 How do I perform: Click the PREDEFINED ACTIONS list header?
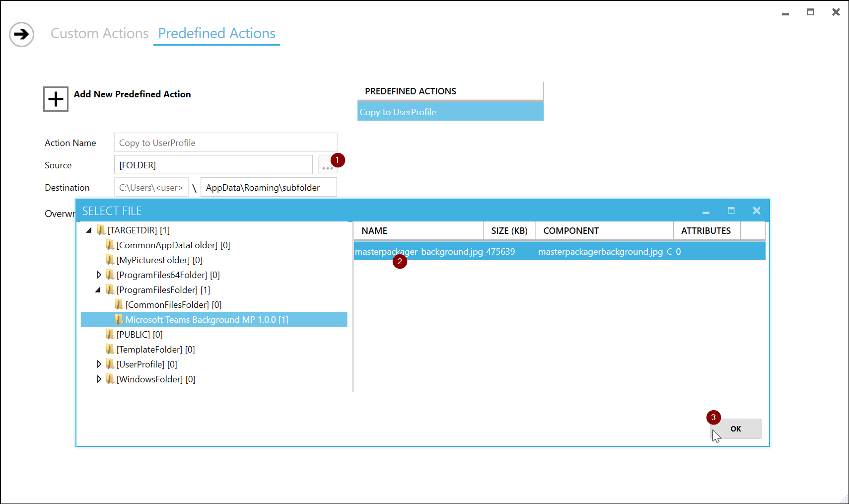tap(450, 91)
